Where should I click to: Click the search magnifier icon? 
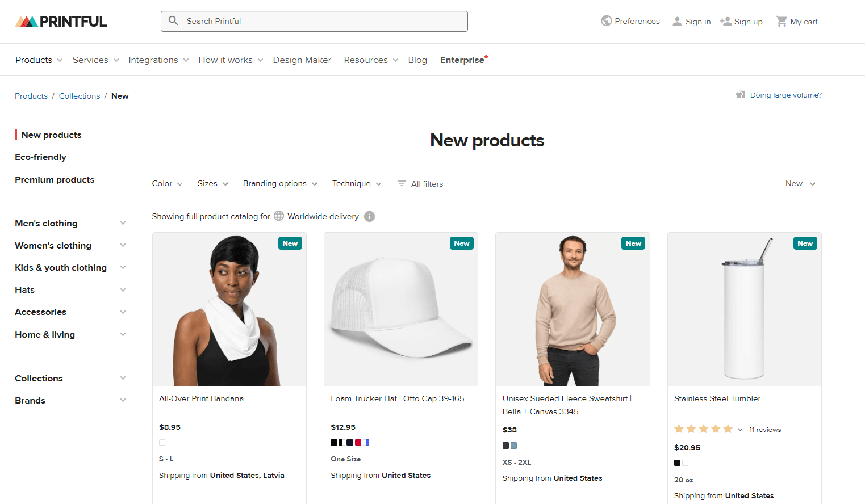pos(174,21)
